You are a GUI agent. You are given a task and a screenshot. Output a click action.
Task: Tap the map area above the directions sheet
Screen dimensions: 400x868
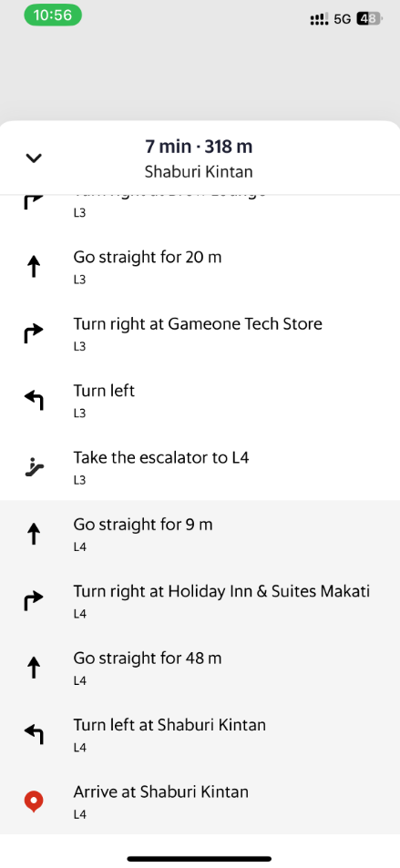pos(200,75)
